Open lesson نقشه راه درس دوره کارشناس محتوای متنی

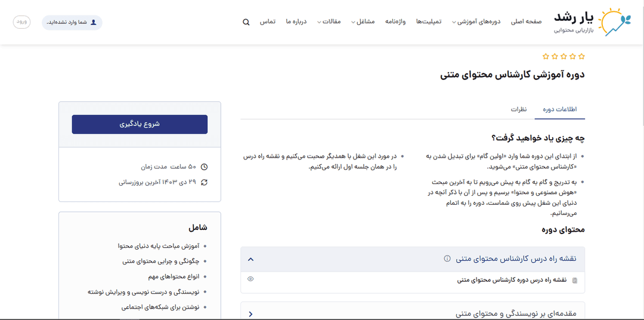pos(512,280)
